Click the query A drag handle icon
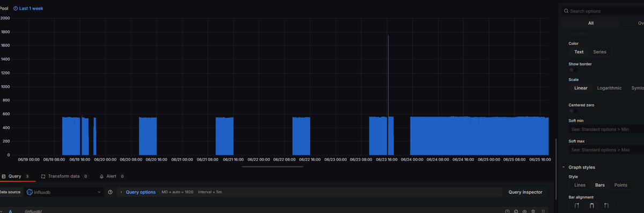This screenshot has height=213, width=644. pos(543,211)
